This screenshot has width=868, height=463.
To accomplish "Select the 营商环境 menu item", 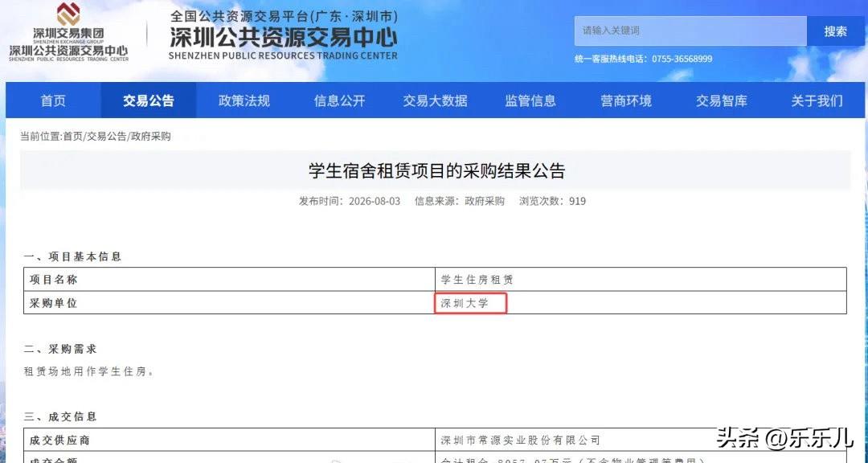I will click(626, 100).
